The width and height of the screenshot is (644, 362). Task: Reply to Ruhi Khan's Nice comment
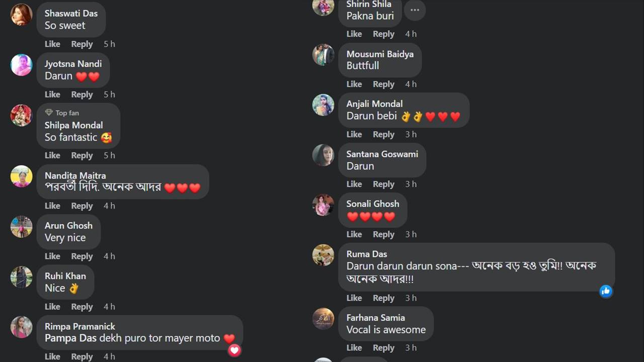82,306
